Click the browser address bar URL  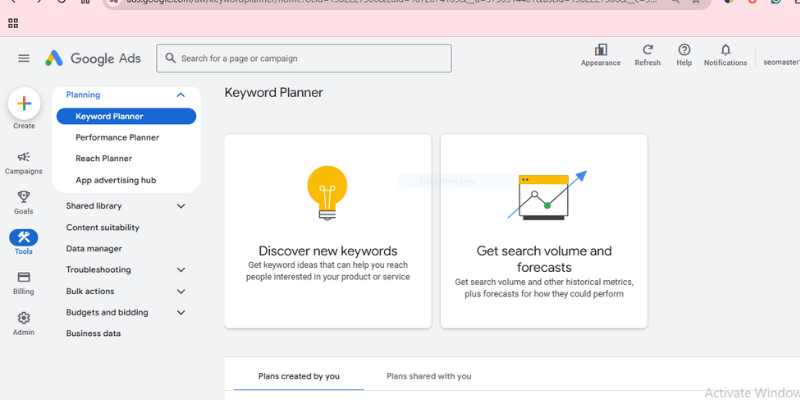(x=393, y=2)
